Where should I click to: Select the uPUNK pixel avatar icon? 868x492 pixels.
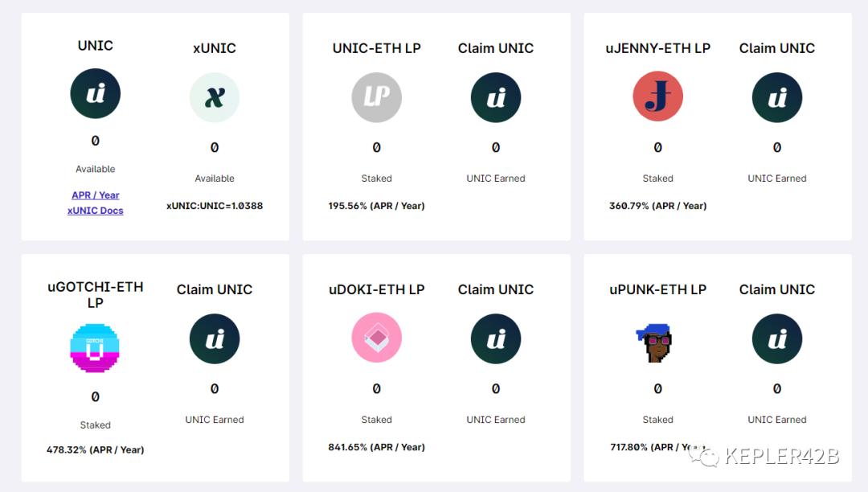coord(656,342)
